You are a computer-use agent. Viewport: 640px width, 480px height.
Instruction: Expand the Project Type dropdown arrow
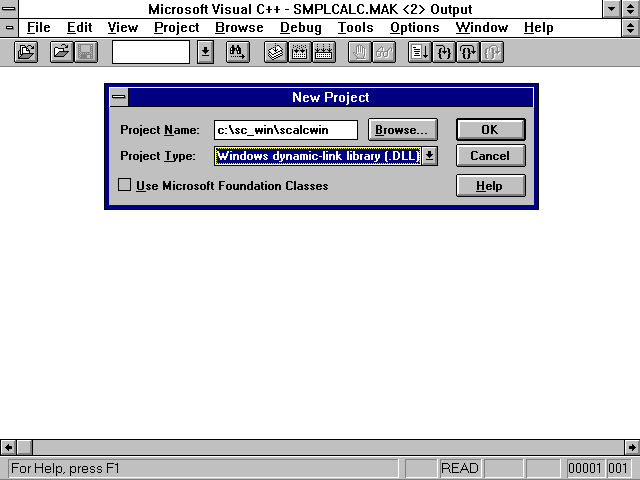pyautogui.click(x=429, y=155)
